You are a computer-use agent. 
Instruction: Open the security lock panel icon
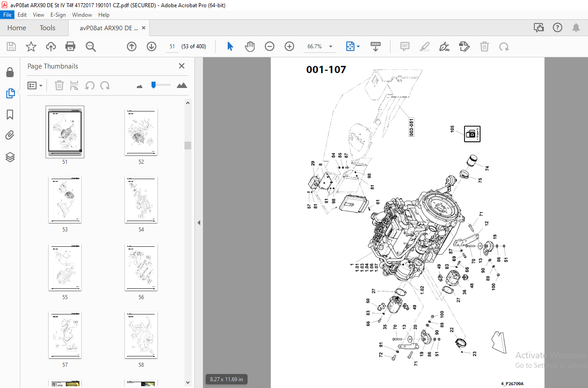point(10,72)
